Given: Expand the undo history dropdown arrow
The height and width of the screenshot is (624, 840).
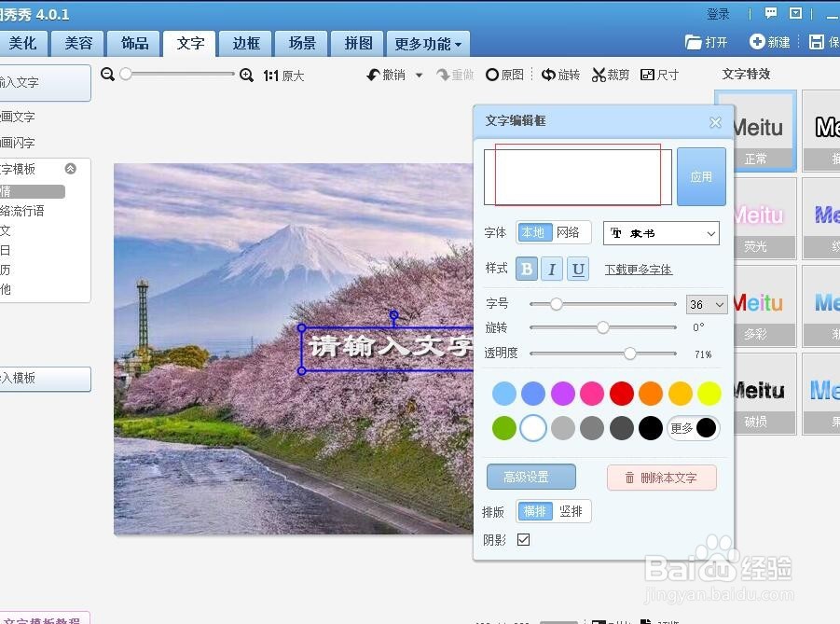Looking at the screenshot, I should [x=417, y=75].
